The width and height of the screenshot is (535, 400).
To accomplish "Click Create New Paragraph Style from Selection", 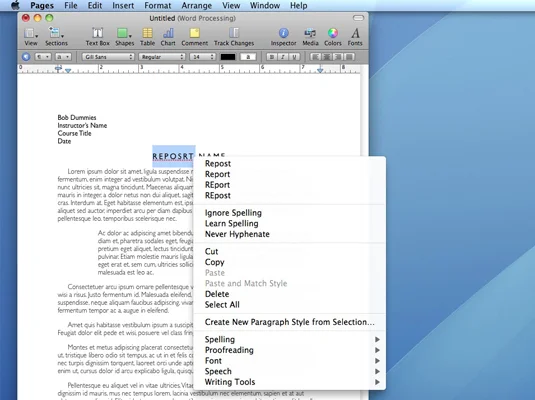I will pos(289,322).
